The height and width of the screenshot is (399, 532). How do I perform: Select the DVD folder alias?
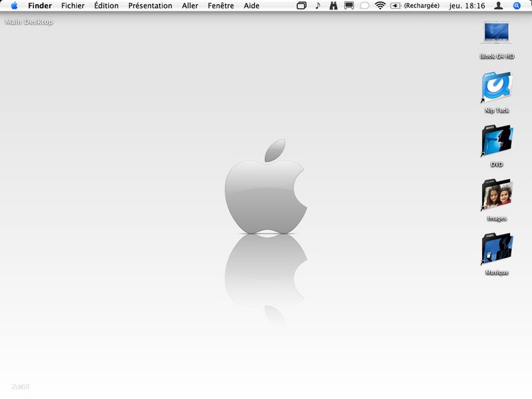[x=497, y=141]
